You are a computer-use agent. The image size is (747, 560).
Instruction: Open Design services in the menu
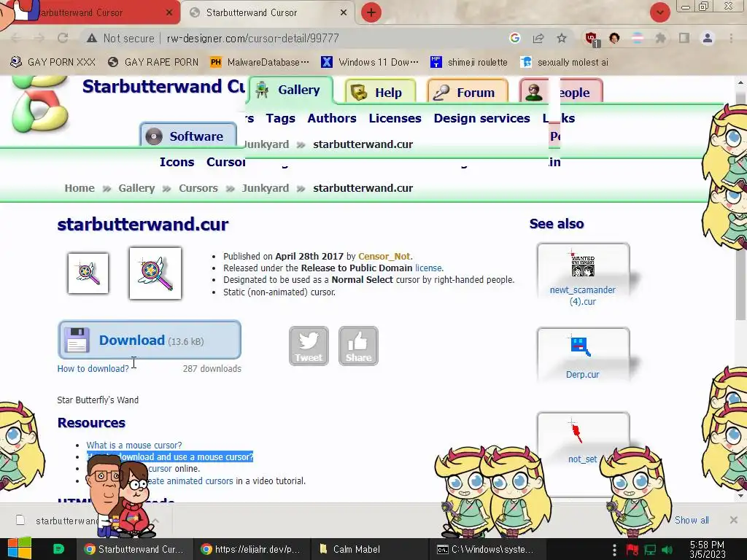tap(481, 118)
